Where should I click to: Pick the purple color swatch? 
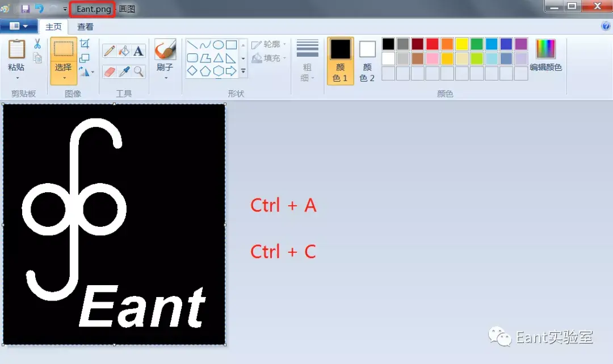pos(521,44)
